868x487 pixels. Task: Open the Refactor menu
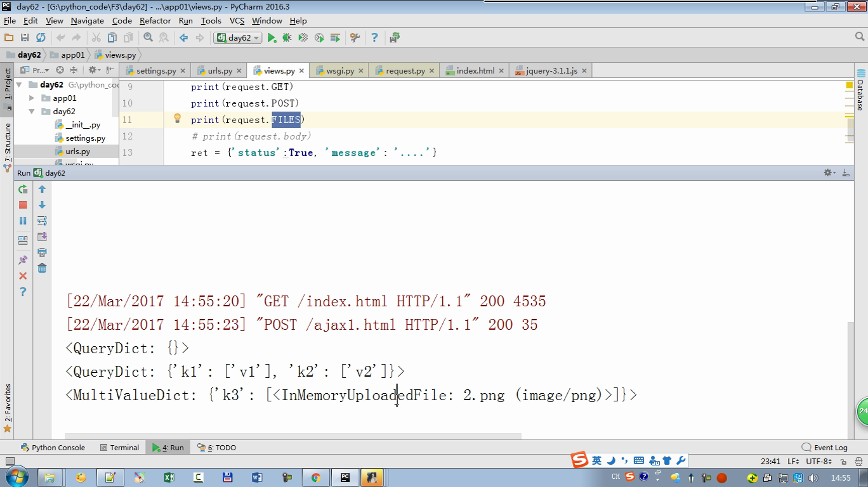pos(155,20)
